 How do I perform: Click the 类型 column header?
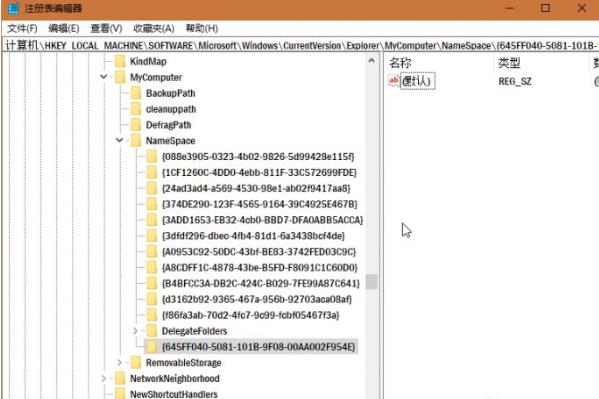click(x=509, y=62)
